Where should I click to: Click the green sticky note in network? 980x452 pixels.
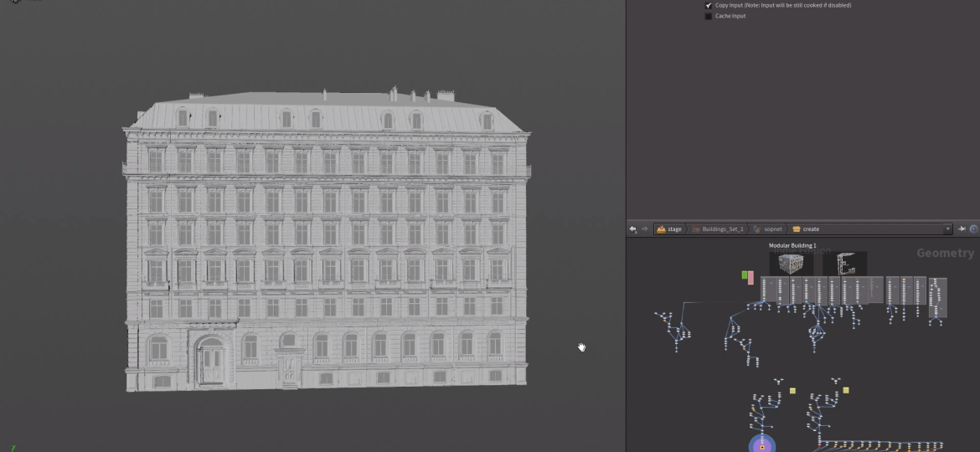(744, 275)
